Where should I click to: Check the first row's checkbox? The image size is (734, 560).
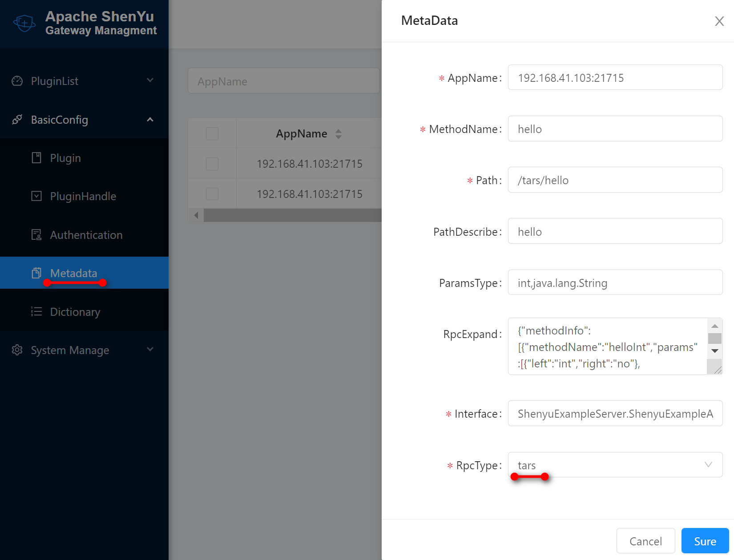[212, 164]
